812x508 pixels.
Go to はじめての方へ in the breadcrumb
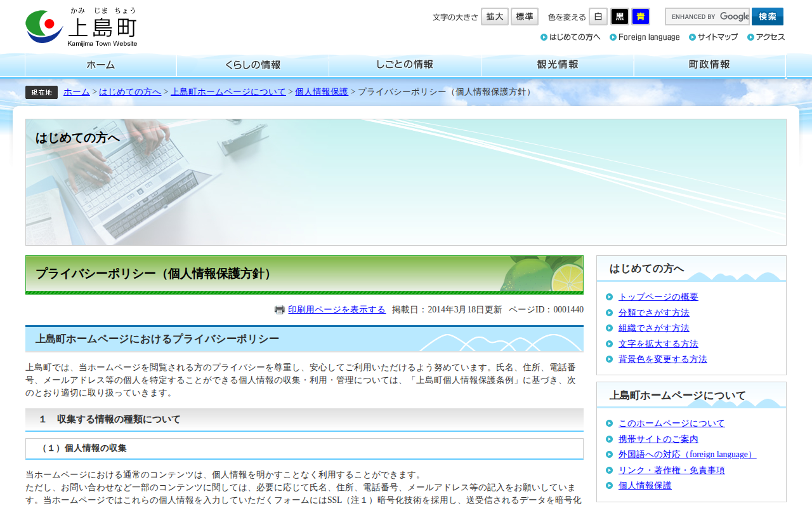coord(130,92)
